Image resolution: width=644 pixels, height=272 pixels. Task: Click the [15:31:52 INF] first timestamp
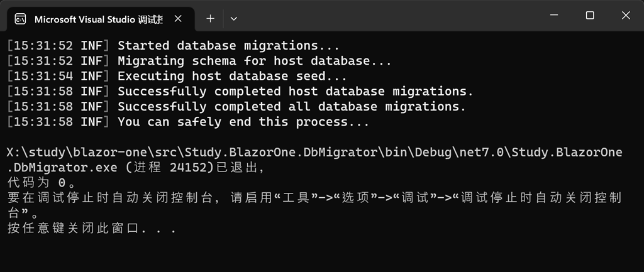[x=58, y=46]
